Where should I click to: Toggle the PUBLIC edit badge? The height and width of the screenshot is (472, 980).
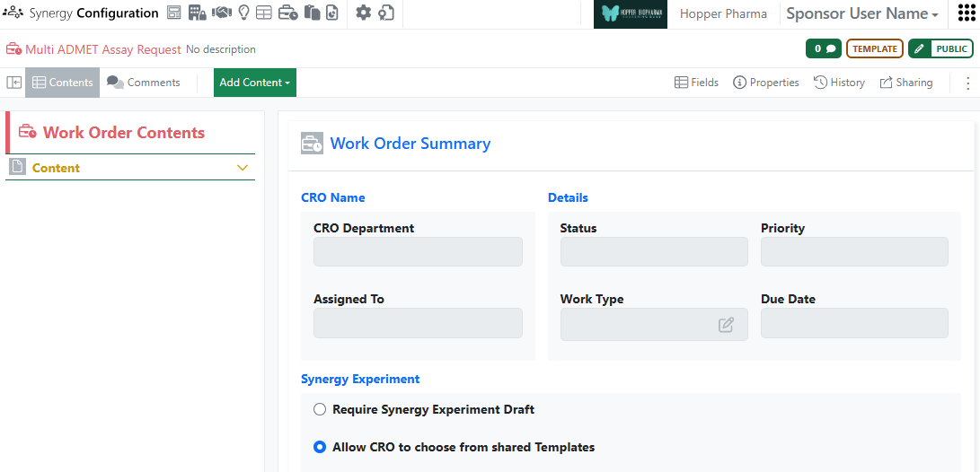click(x=940, y=49)
